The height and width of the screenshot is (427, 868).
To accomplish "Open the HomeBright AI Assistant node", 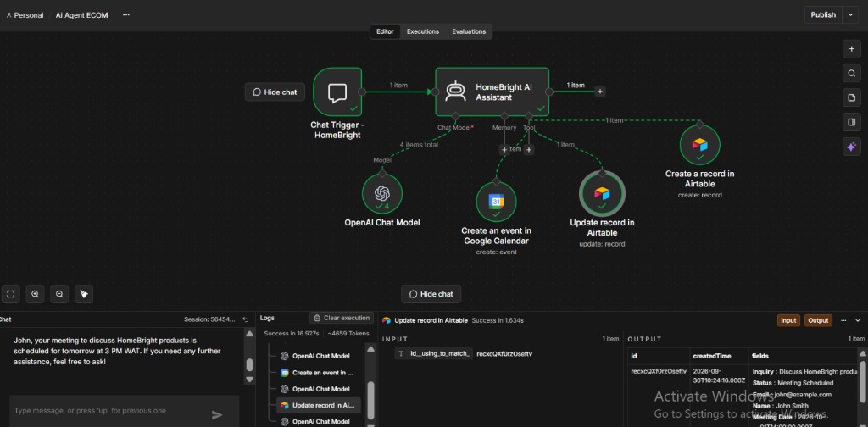I will (492, 91).
